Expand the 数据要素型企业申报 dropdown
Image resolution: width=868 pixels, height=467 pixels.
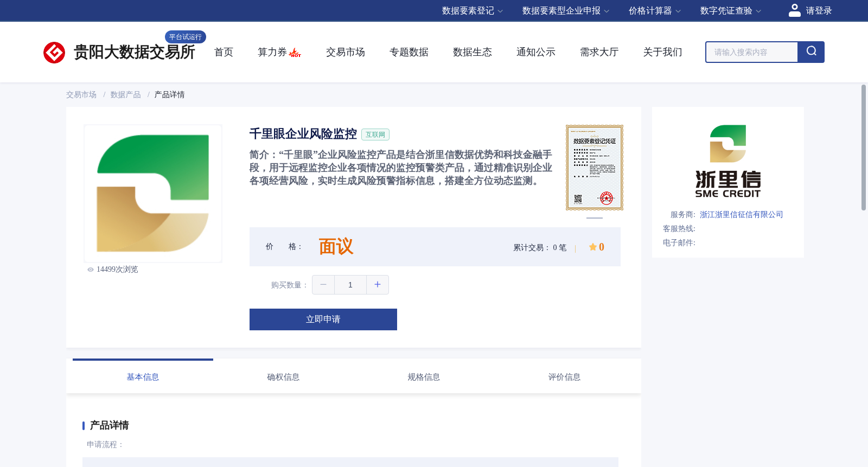566,11
